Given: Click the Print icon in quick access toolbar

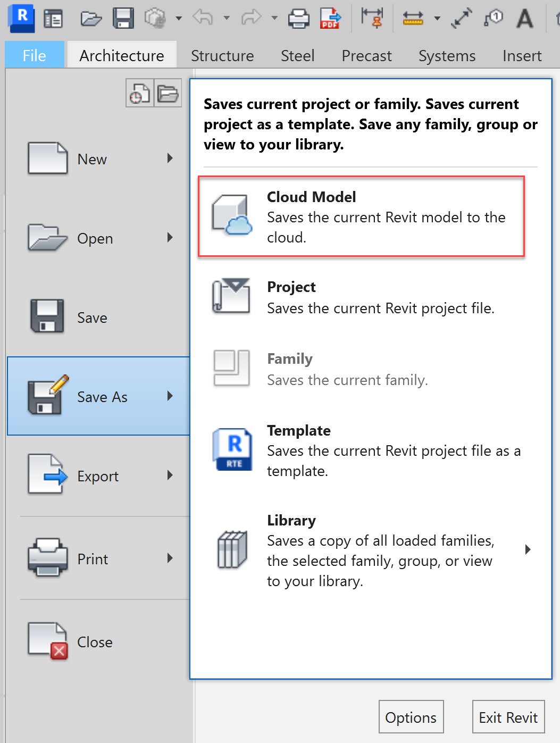Looking at the screenshot, I should (298, 19).
